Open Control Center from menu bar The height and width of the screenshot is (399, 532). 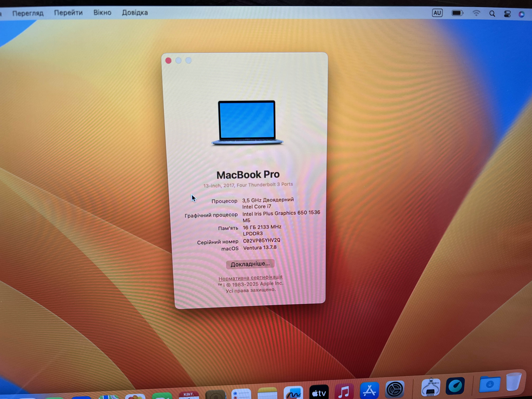point(507,14)
